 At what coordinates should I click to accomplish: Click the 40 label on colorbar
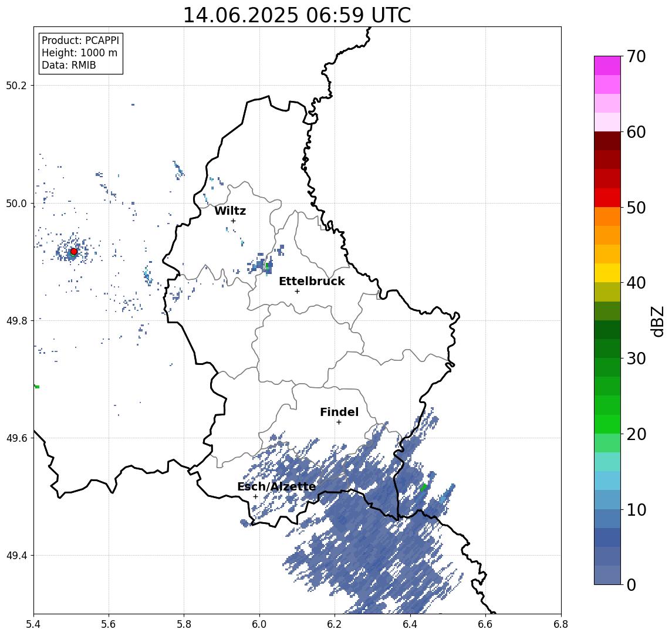pos(636,283)
